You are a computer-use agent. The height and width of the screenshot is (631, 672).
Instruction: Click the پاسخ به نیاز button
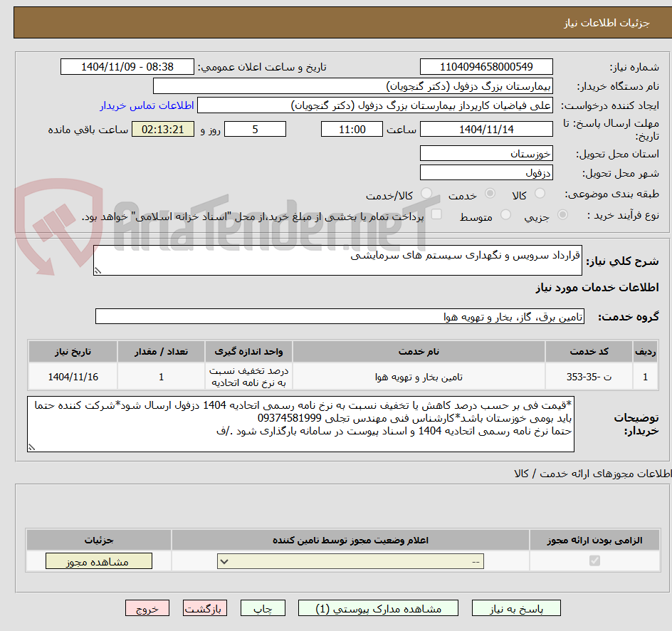pos(516,608)
